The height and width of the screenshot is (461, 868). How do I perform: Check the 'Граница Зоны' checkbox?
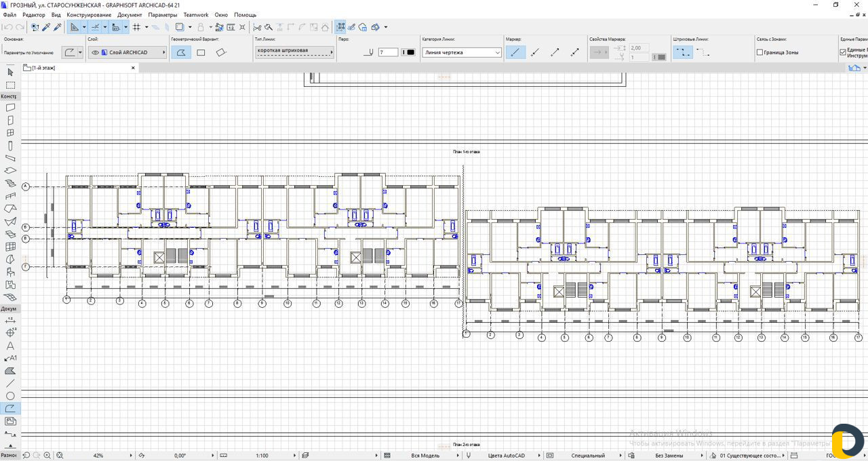760,52
